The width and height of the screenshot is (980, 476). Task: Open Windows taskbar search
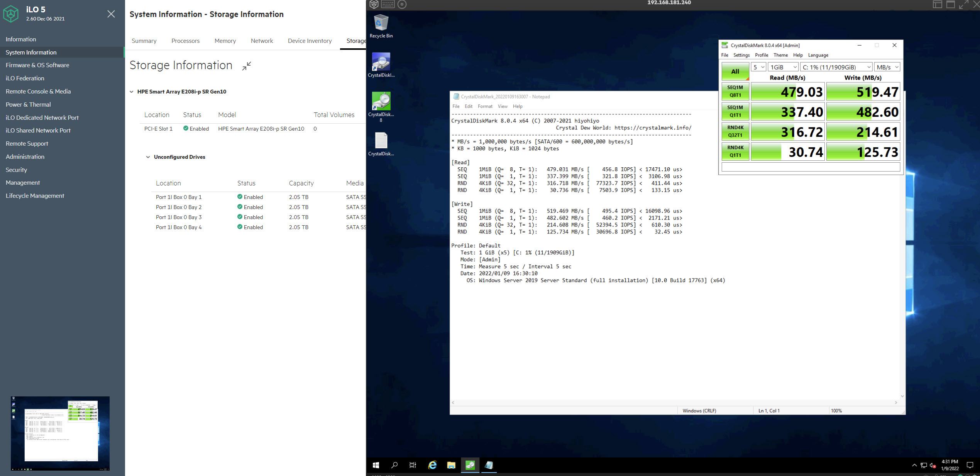coord(394,465)
